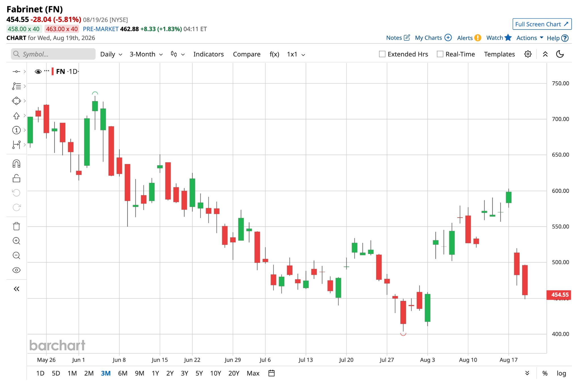
Task: Delete drawings with the trash icon
Action: (x=16, y=226)
